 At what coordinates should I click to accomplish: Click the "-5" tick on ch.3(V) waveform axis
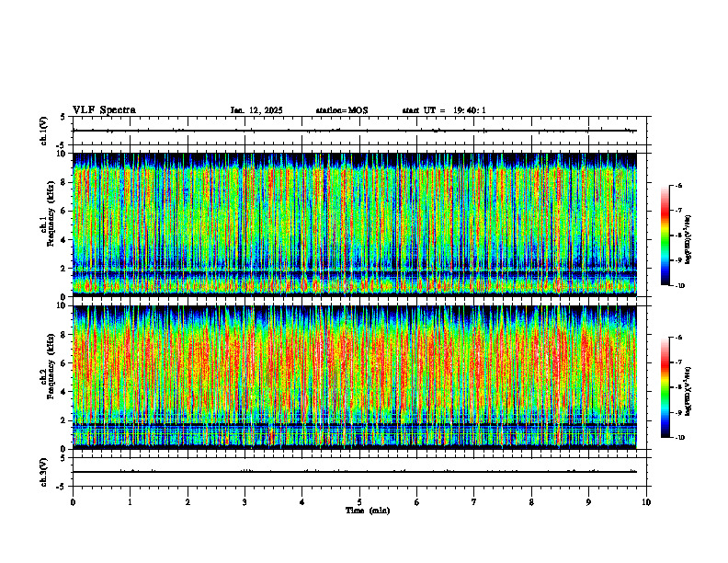[x=61, y=487]
